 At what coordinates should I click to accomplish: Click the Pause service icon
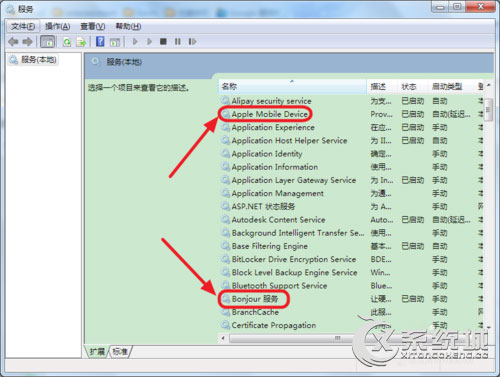(x=178, y=42)
